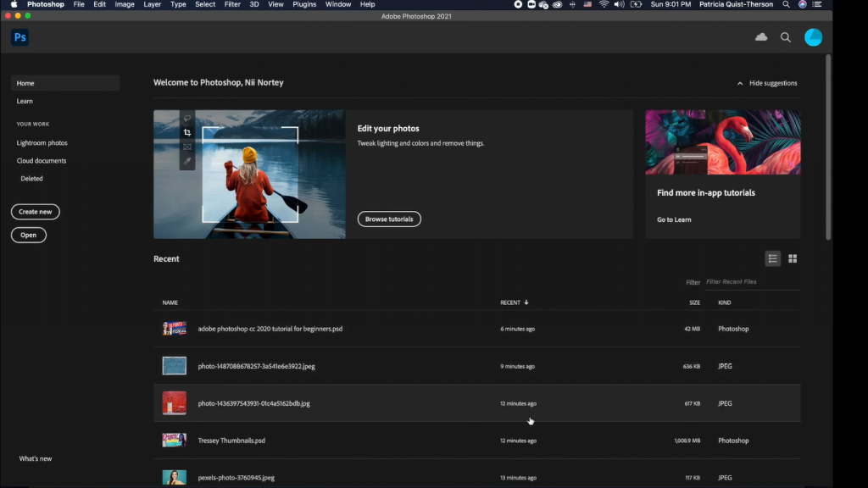The height and width of the screenshot is (488, 868).
Task: Open file pexels-photo-3760945.jpeg
Action: point(236,478)
